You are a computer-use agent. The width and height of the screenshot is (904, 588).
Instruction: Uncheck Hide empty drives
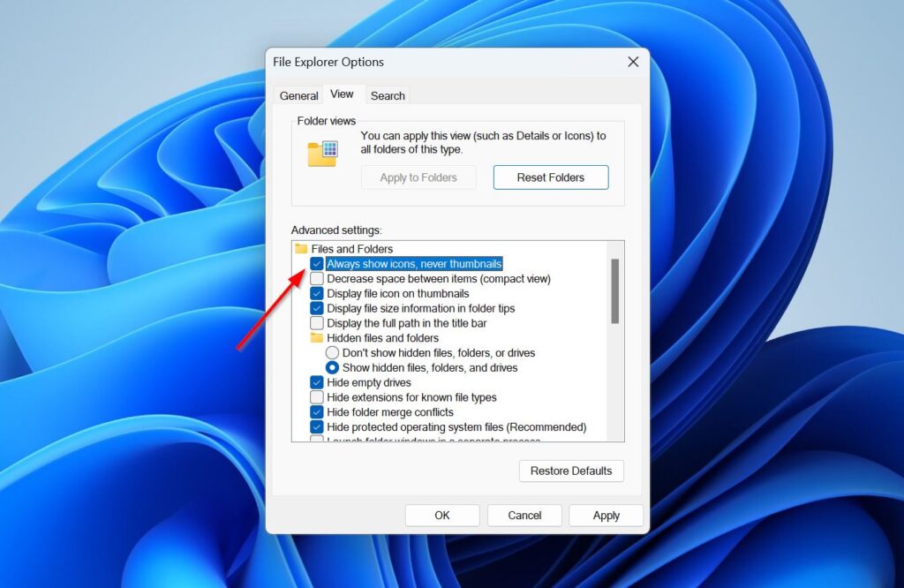pos(318,382)
